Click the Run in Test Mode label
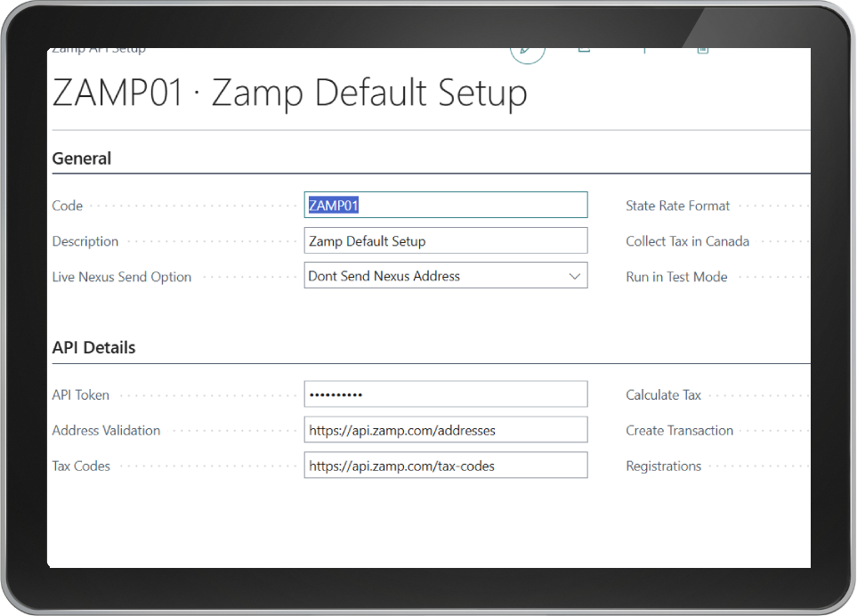Screen dimensions: 857x616 pyautogui.click(x=676, y=277)
